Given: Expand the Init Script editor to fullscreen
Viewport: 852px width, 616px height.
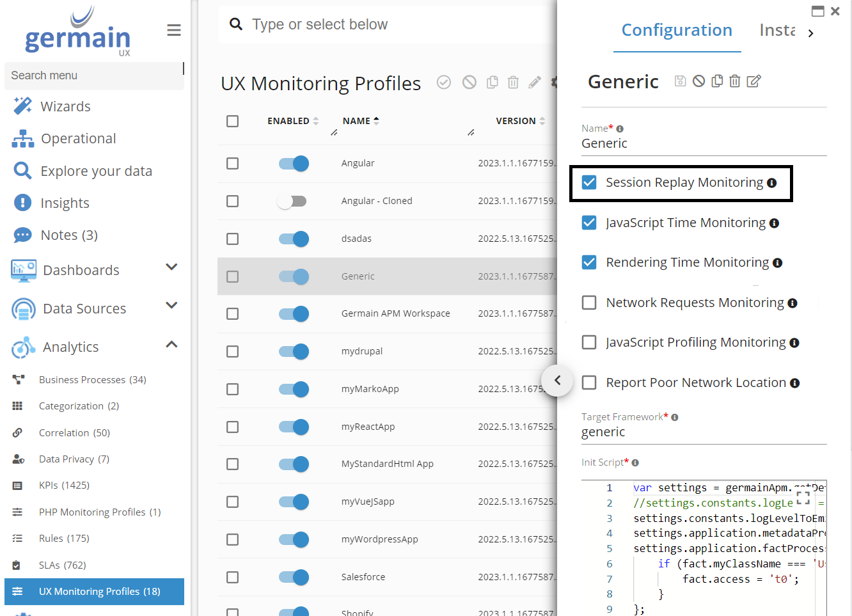Looking at the screenshot, I should click(803, 498).
